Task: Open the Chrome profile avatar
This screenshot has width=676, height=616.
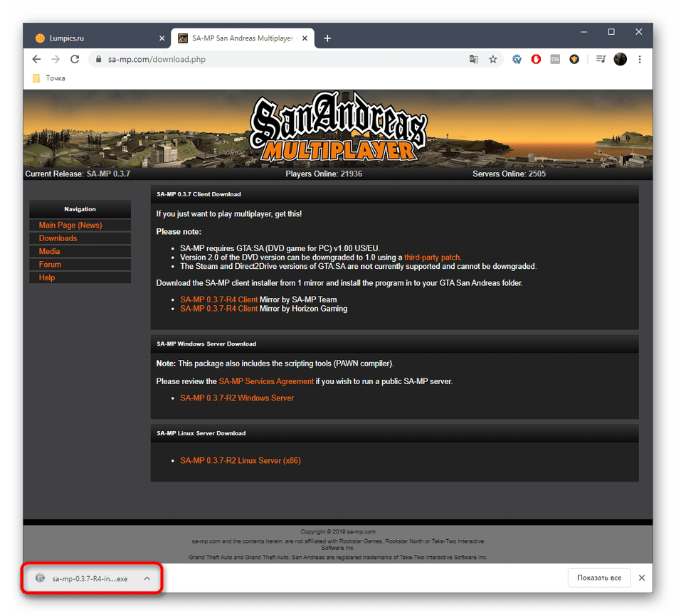Action: coord(620,60)
